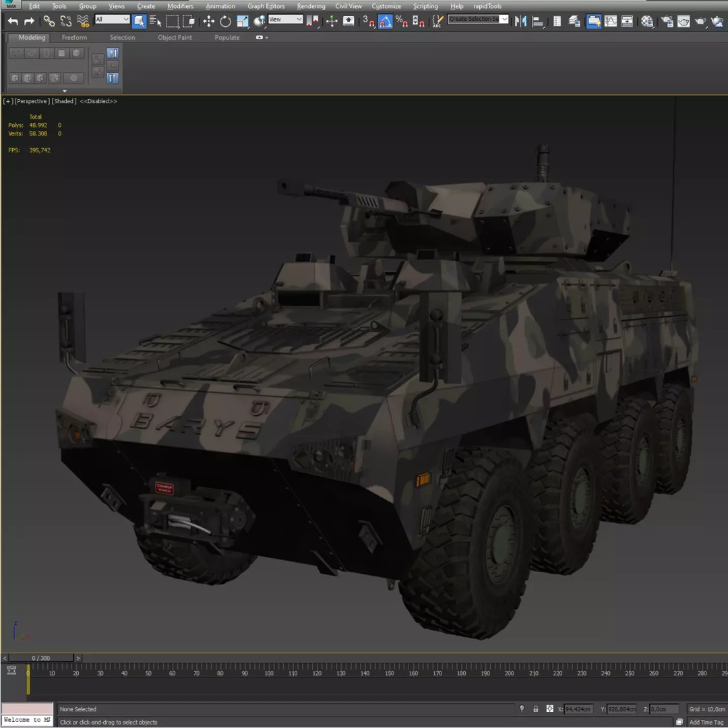Toggle the Angle Snap button
This screenshot has height=728, width=728.
pos(385,22)
